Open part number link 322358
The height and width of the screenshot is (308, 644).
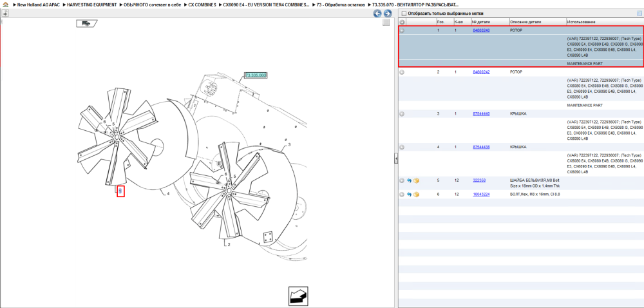pyautogui.click(x=479, y=180)
